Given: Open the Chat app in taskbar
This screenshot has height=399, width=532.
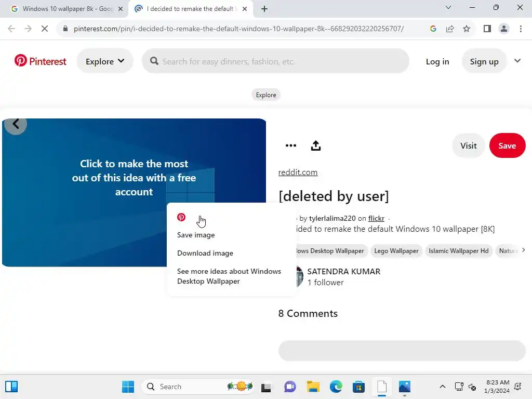Looking at the screenshot, I should pos(290,387).
